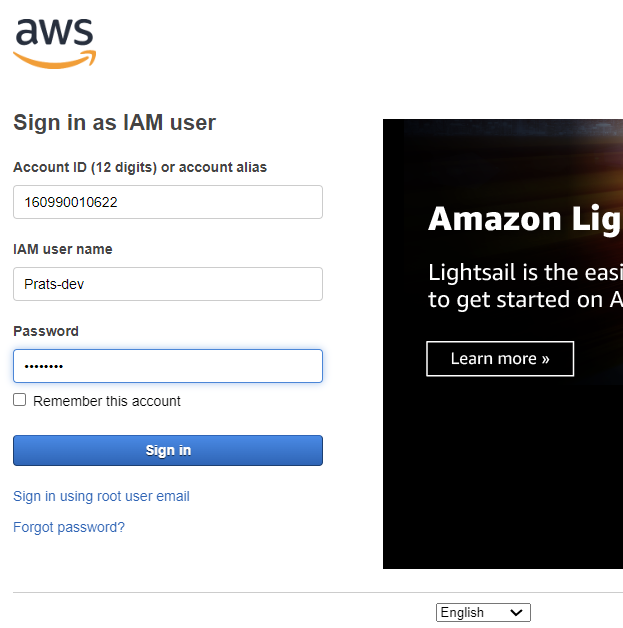Click the 'IAM user name' label

coord(63,249)
